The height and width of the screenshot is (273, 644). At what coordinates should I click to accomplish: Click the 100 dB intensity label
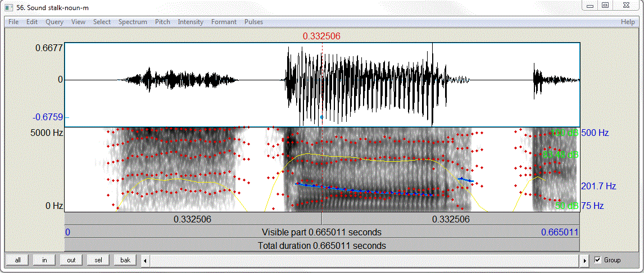point(565,133)
